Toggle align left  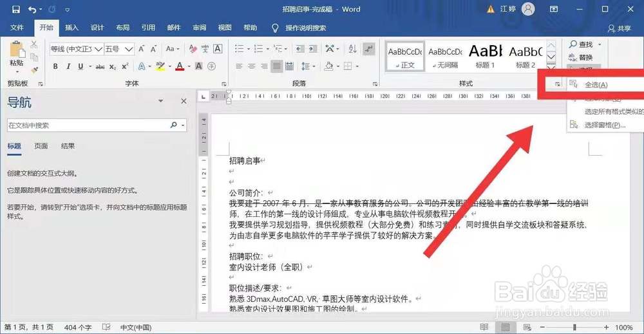tap(239, 66)
